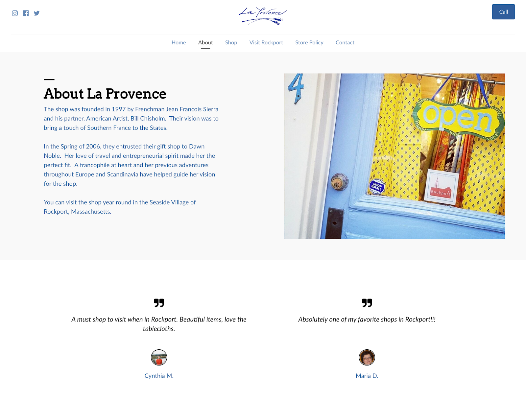Open Visit Rockport page
The height and width of the screenshot is (420, 526).
[266, 42]
